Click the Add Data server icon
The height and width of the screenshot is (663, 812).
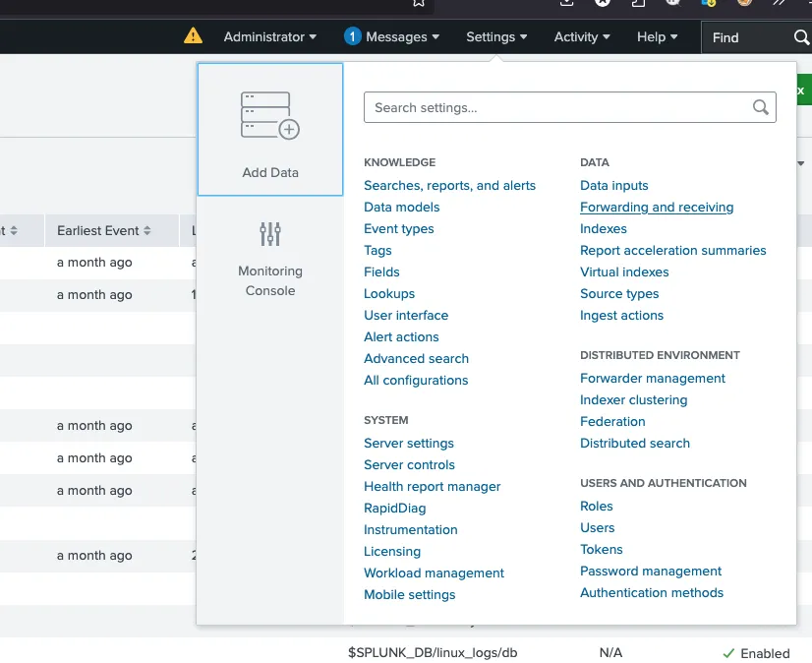tap(269, 115)
